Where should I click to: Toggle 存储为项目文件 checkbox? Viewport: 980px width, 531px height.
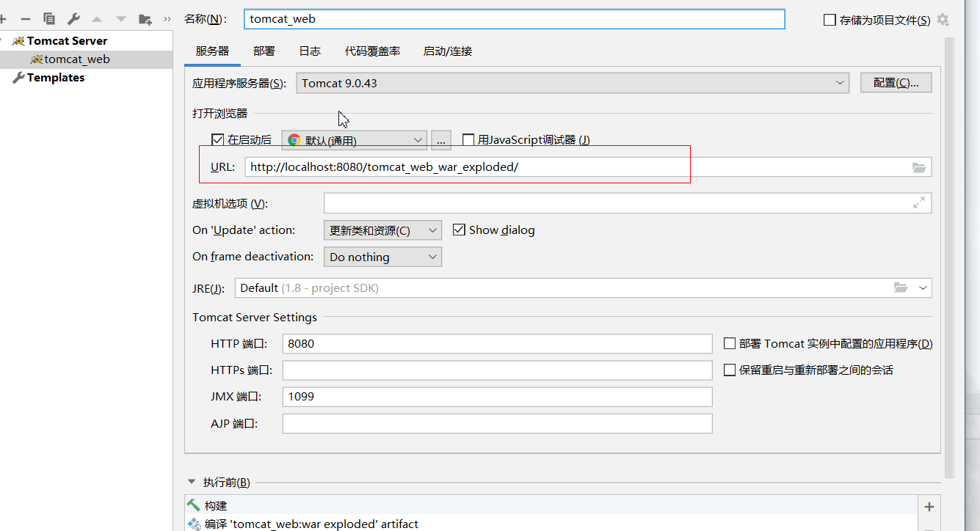(x=830, y=20)
